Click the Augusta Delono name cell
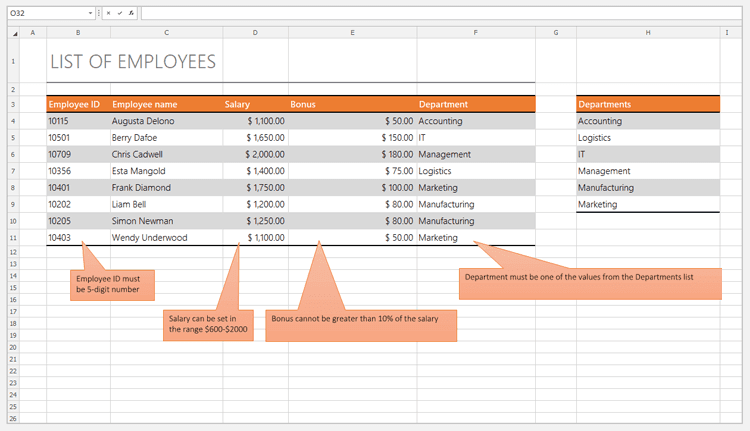This screenshot has height=431, width=750. pos(166,121)
